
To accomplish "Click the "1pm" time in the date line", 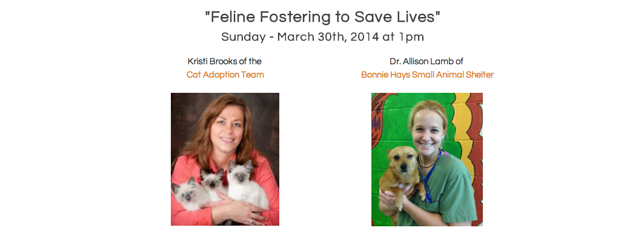I will point(411,37).
